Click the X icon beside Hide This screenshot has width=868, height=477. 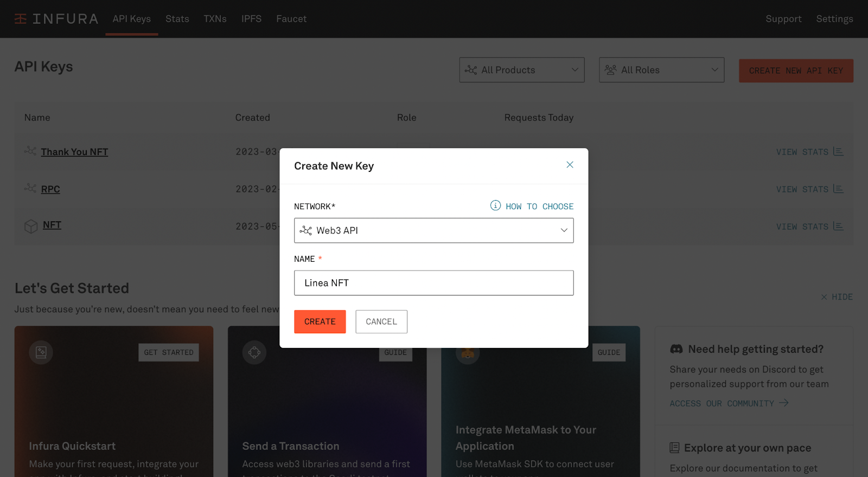coord(824,297)
